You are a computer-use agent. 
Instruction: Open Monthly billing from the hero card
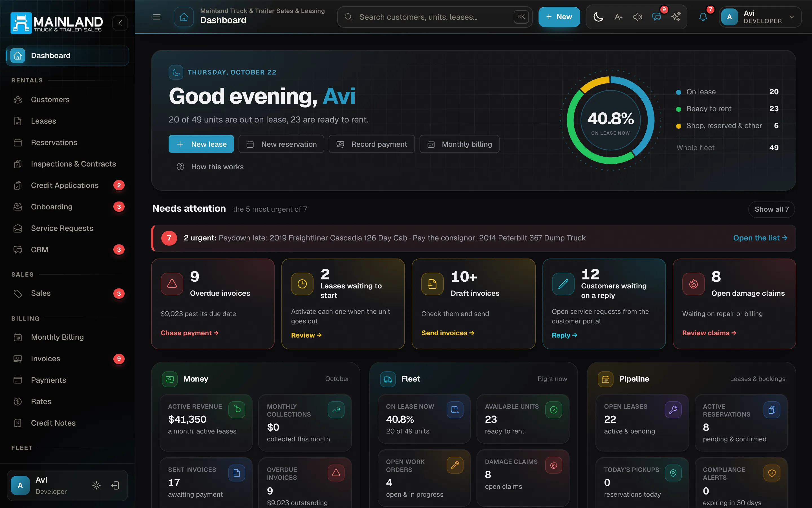(459, 144)
